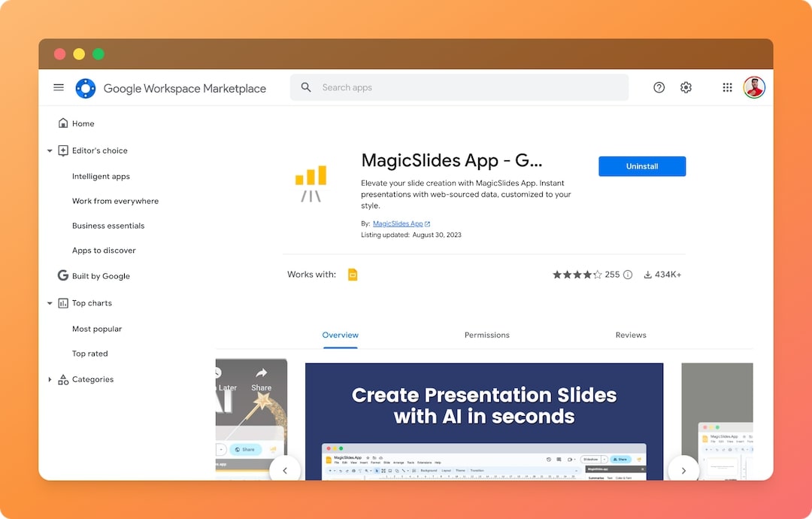812x519 pixels.
Task: Open the user account profile avatar
Action: tap(754, 88)
